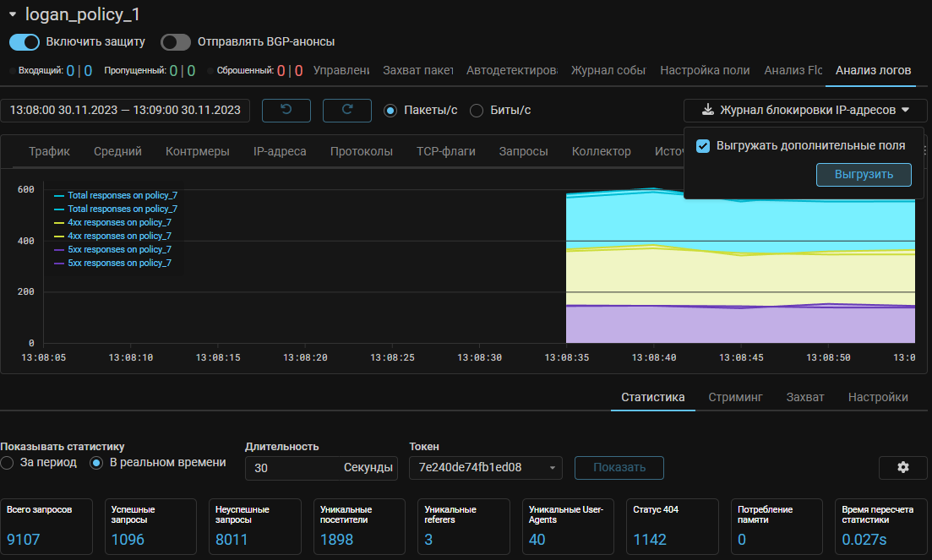Click the undo time range arrow icon
932x560 pixels.
286,110
